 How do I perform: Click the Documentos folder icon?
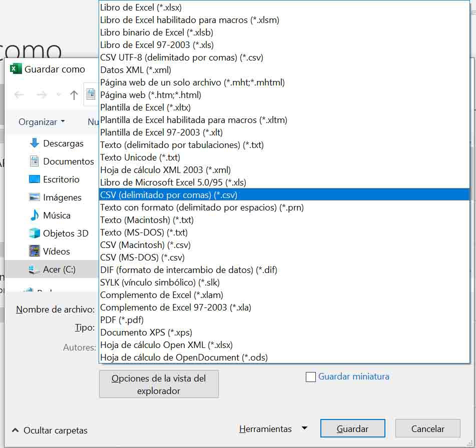pyautogui.click(x=35, y=161)
